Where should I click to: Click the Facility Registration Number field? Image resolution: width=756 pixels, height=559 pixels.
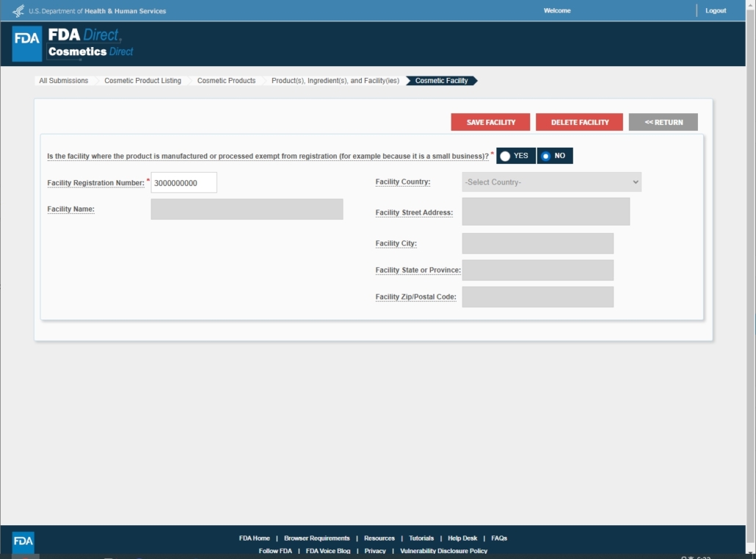[x=183, y=183]
